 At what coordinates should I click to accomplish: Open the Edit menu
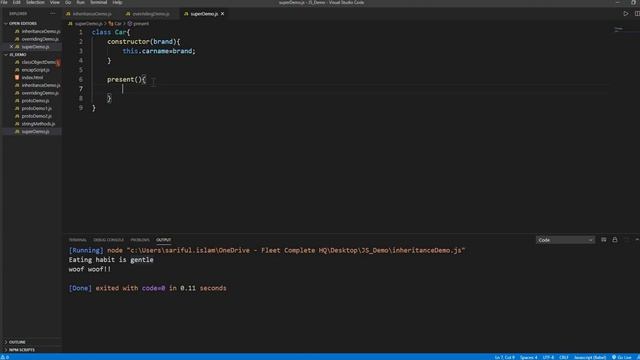point(16,2)
